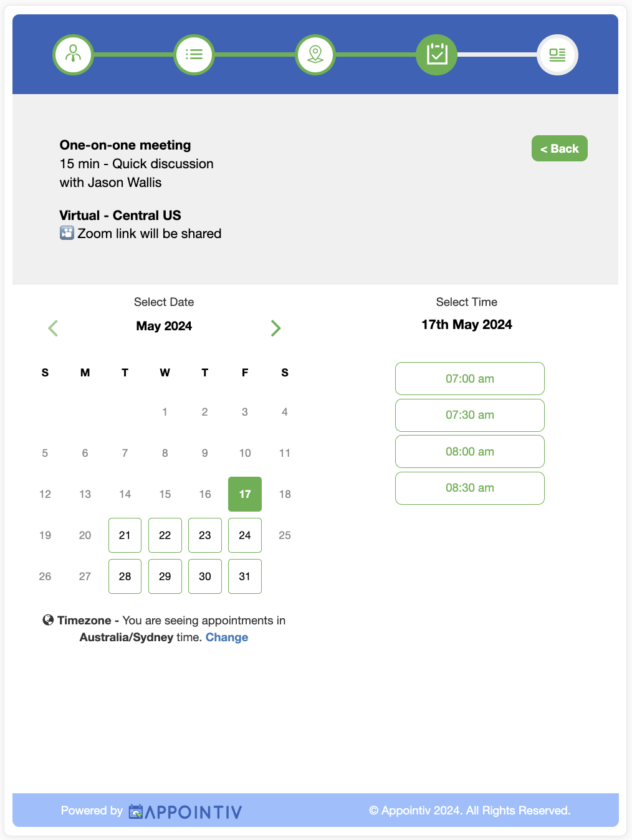Click the calendar check step icon
632x840 pixels.
click(437, 55)
